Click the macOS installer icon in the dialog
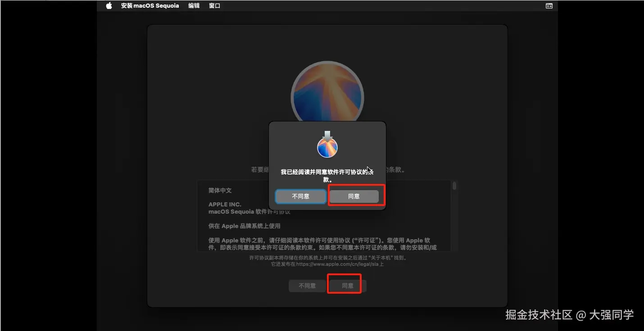644x331 pixels. (x=327, y=144)
